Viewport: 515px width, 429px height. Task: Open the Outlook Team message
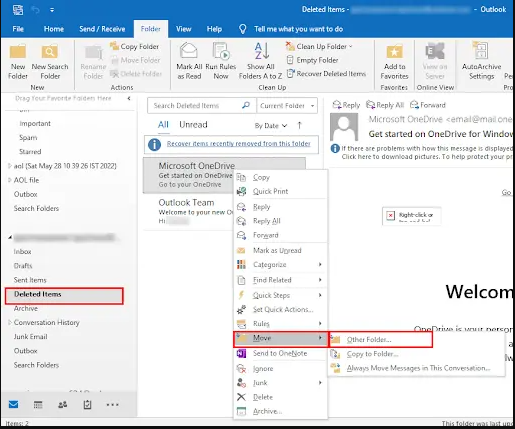[x=189, y=211]
